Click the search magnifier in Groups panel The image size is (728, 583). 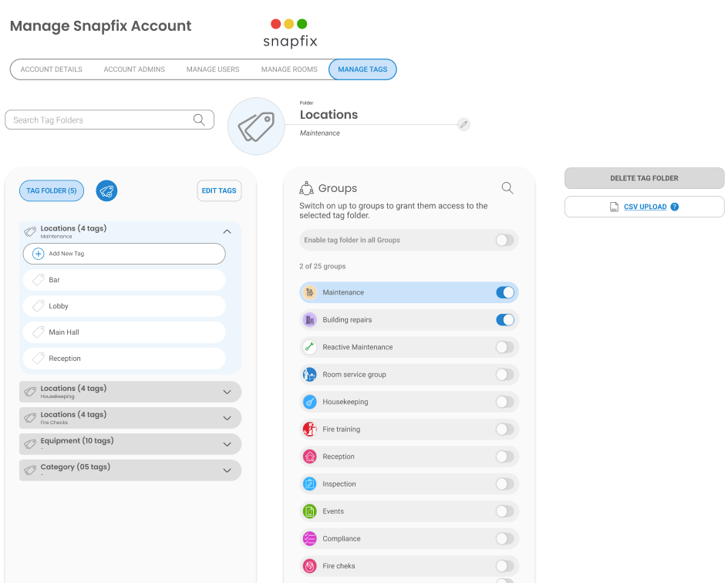507,188
